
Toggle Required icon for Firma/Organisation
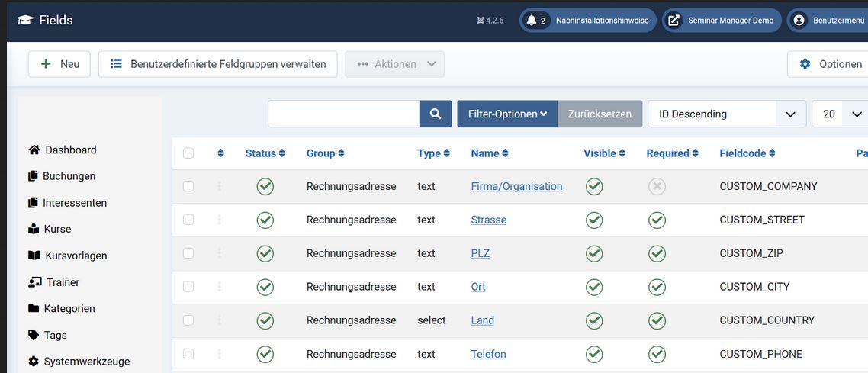[657, 186]
